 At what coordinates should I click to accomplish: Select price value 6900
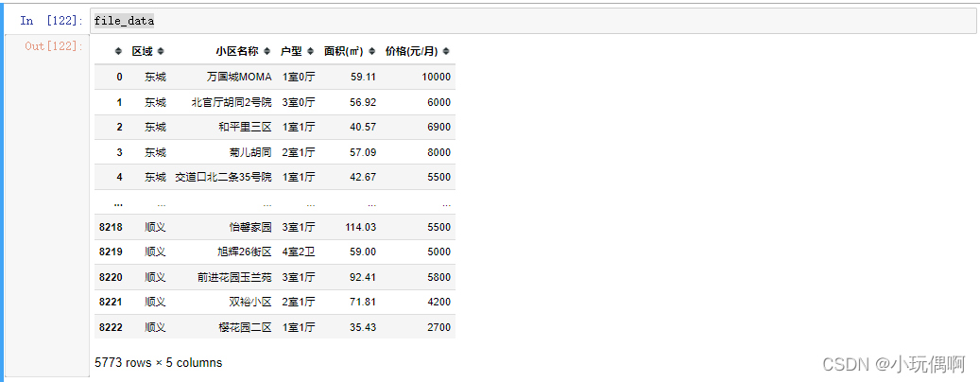click(438, 127)
